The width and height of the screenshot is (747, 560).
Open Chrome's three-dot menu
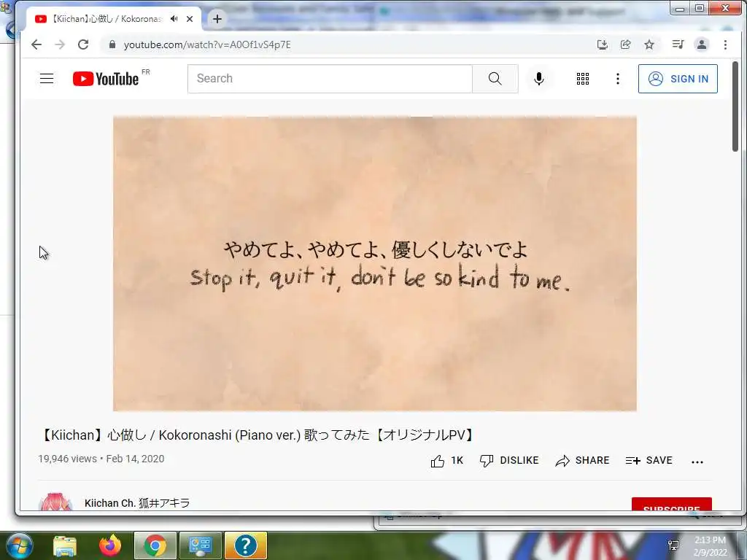coord(726,44)
